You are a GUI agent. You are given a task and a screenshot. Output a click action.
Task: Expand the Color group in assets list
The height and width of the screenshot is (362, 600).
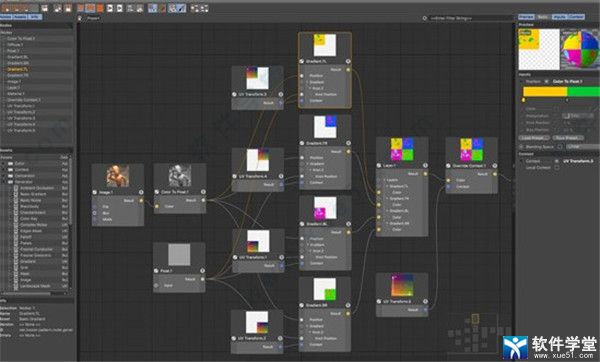tap(4, 163)
